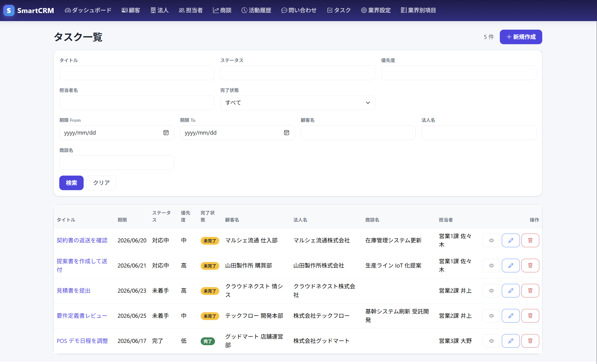The width and height of the screenshot is (597, 364).
Task: Open 商談 in the top navigation
Action: point(222,10)
